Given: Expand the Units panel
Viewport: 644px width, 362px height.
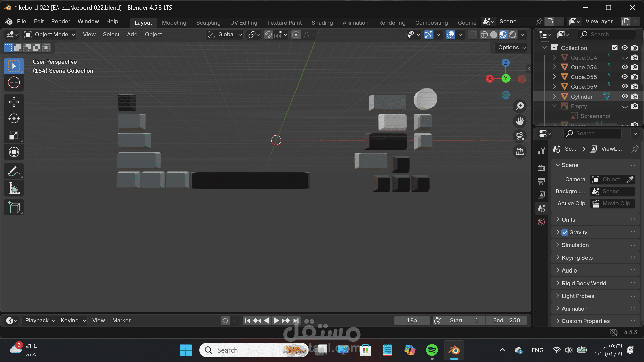Looking at the screenshot, I should coord(568,220).
